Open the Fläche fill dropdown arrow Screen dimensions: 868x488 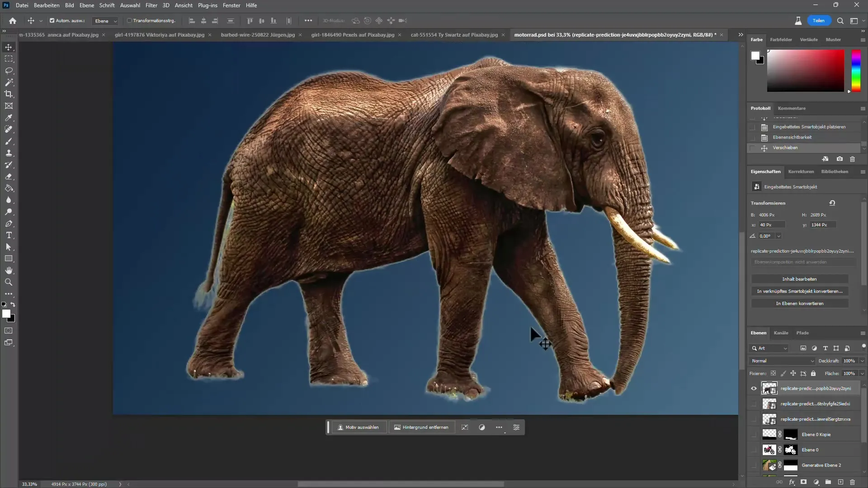(x=862, y=374)
